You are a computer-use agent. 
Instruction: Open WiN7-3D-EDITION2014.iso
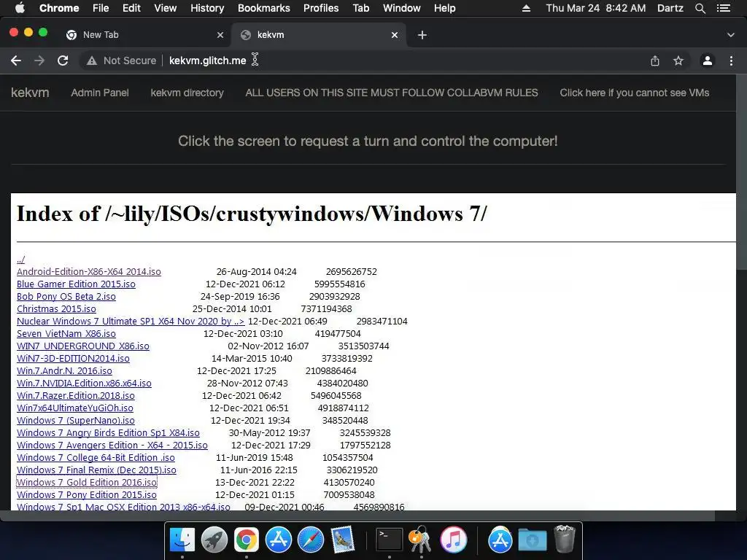(73, 358)
